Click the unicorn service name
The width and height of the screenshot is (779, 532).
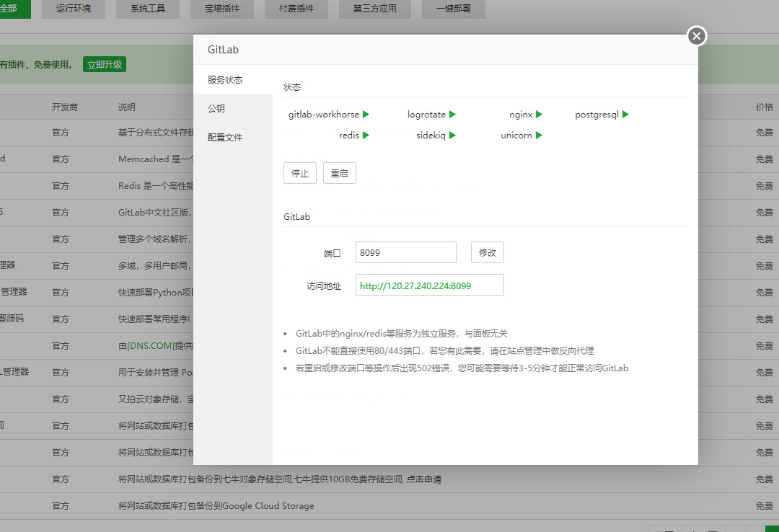click(x=516, y=135)
